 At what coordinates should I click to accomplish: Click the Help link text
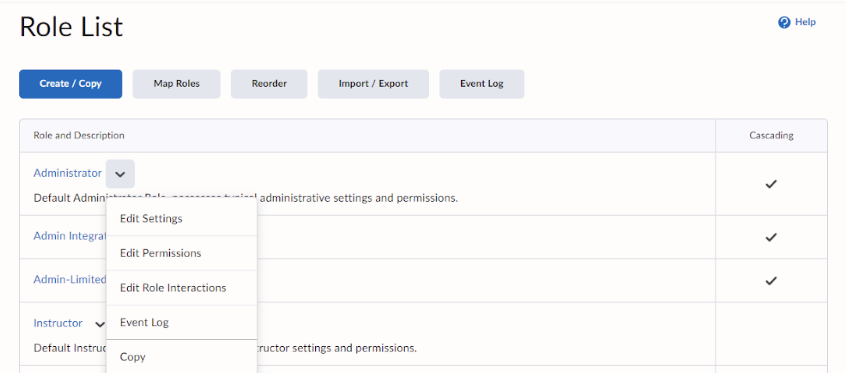[806, 22]
